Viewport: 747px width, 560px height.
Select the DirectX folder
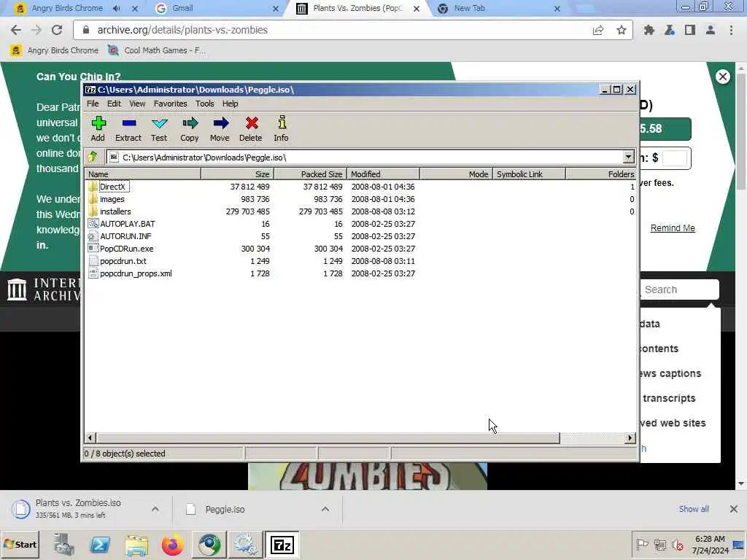point(112,187)
